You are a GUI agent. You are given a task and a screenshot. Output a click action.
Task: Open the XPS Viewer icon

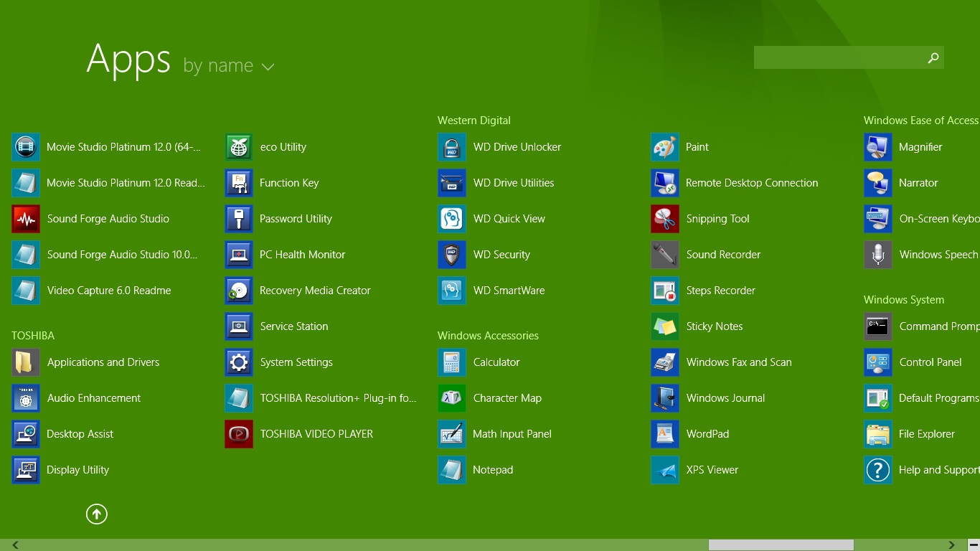pyautogui.click(x=665, y=470)
